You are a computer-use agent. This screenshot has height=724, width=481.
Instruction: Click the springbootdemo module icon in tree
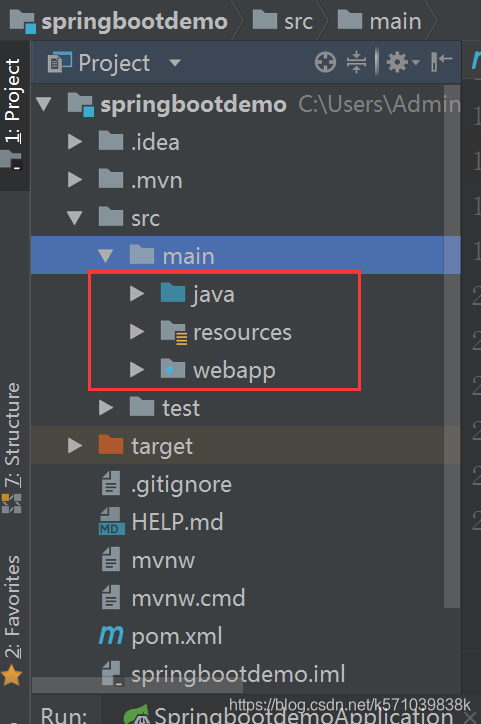click(81, 104)
